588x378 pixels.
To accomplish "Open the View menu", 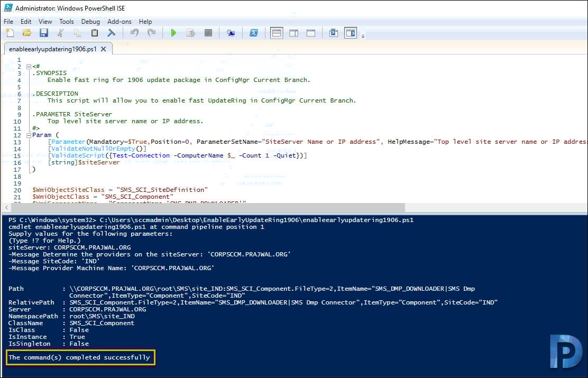I will tap(45, 22).
